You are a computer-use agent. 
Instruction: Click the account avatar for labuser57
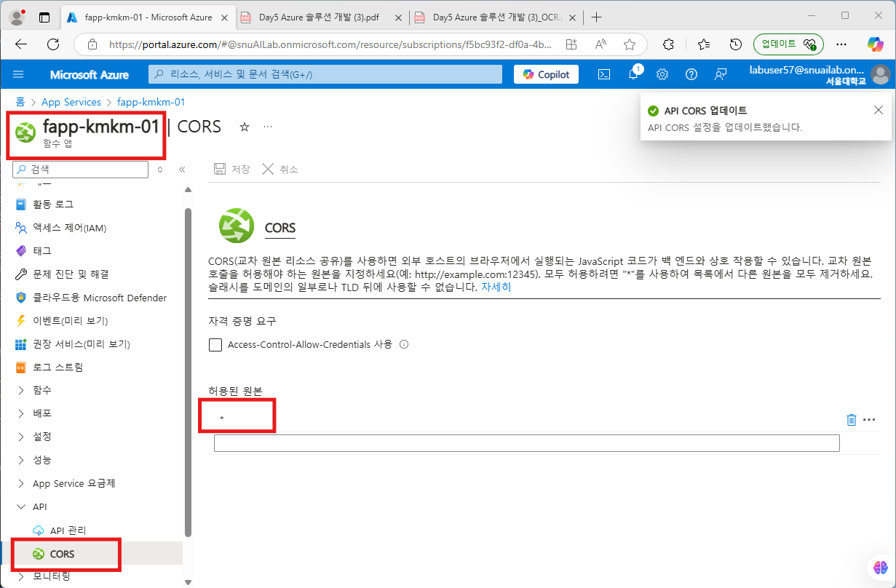[x=881, y=74]
